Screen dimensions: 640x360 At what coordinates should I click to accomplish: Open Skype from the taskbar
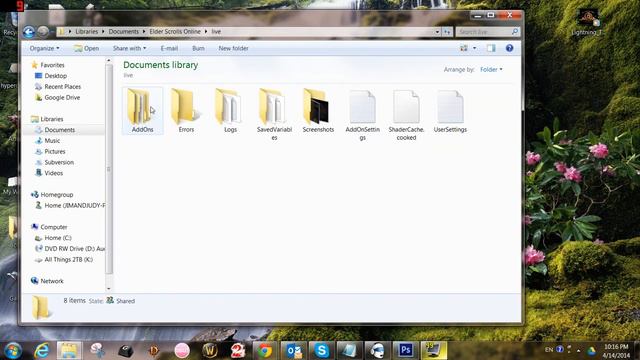(322, 350)
